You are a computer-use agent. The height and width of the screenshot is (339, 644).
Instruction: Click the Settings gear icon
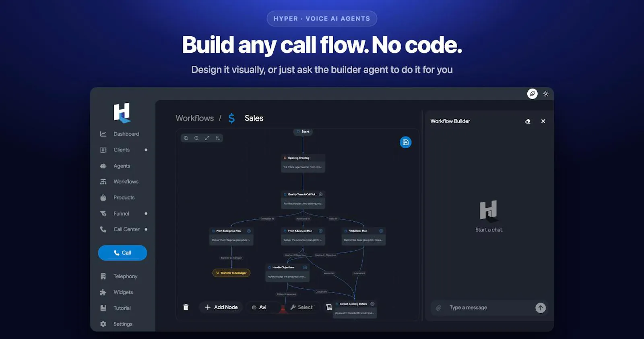[103, 324]
